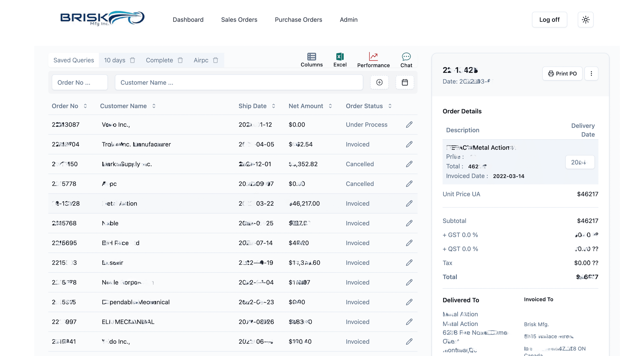Edit the cancelled $0.00 order ending 5778

coord(409,184)
